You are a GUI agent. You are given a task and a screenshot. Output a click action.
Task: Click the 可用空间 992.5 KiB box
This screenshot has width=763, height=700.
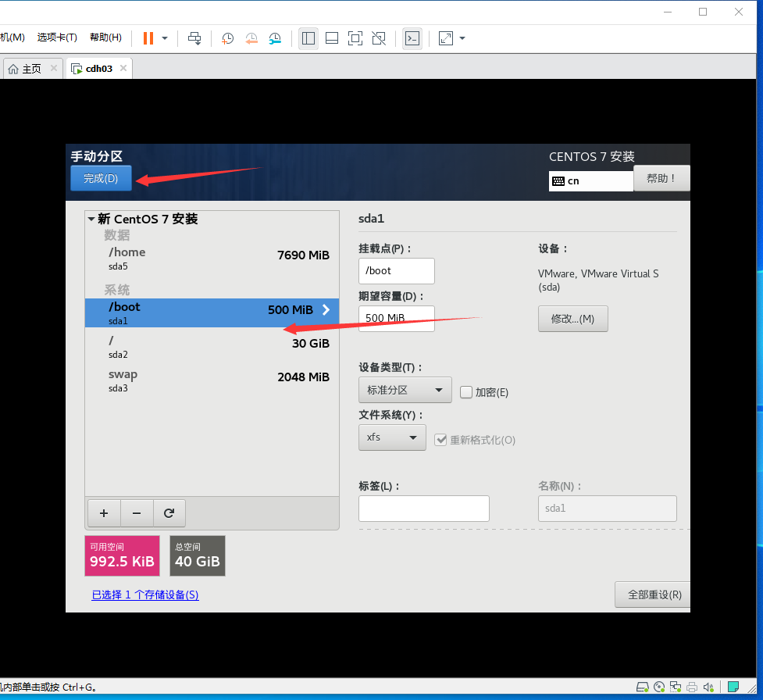click(122, 555)
